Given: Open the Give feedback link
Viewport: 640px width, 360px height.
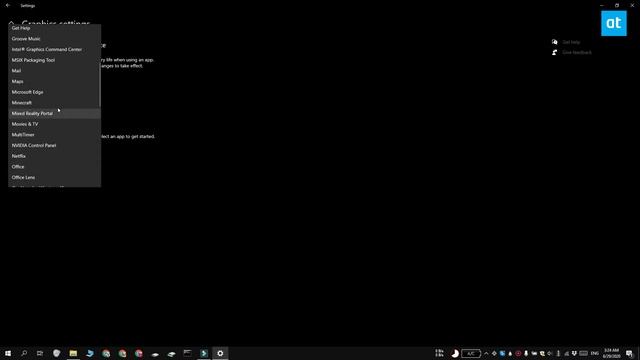Looking at the screenshot, I should click(x=577, y=53).
